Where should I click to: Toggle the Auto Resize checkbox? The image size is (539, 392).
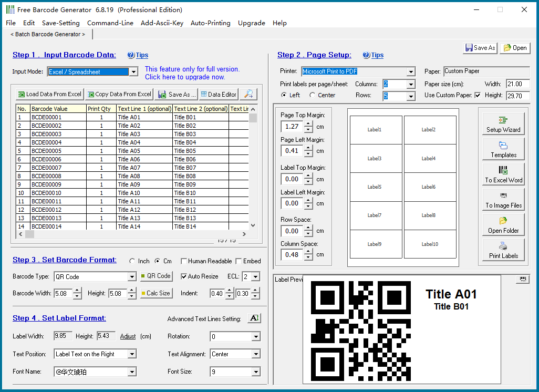click(184, 276)
